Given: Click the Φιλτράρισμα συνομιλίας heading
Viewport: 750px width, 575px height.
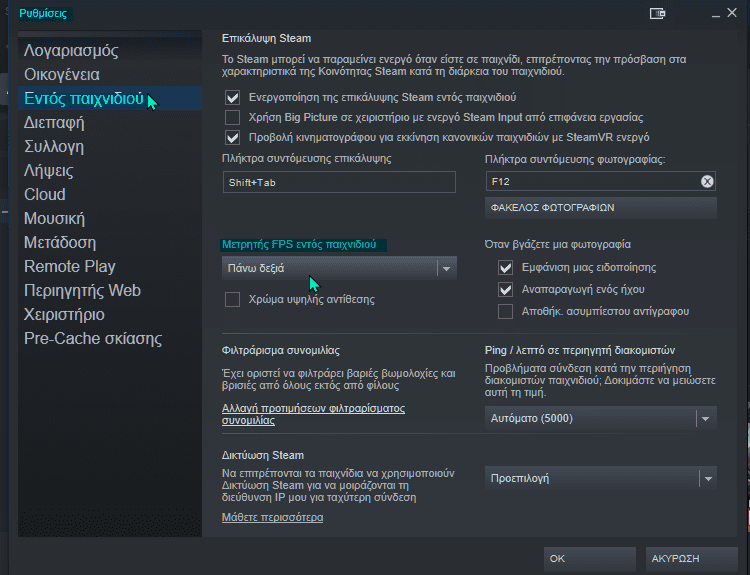Looking at the screenshot, I should click(x=281, y=350).
